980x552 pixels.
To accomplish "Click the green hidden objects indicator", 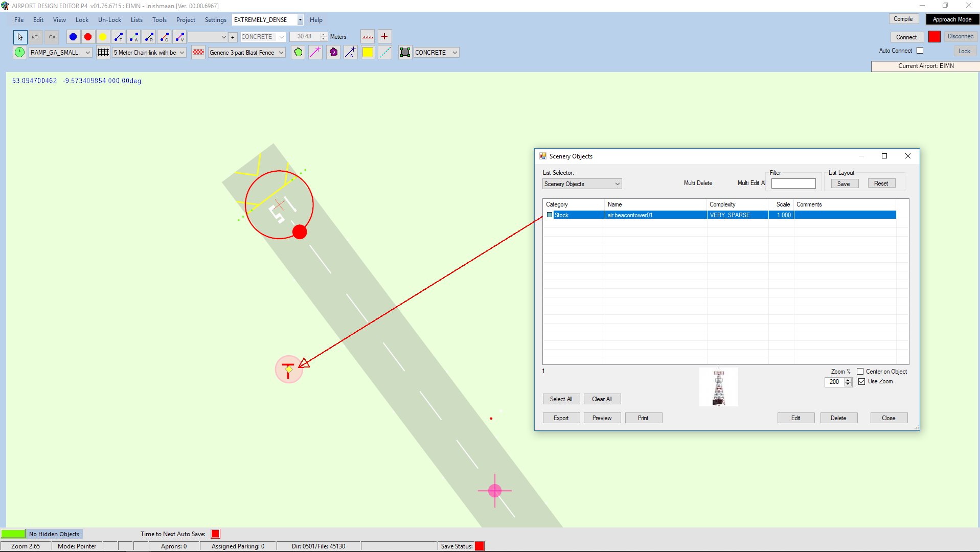I will click(13, 534).
